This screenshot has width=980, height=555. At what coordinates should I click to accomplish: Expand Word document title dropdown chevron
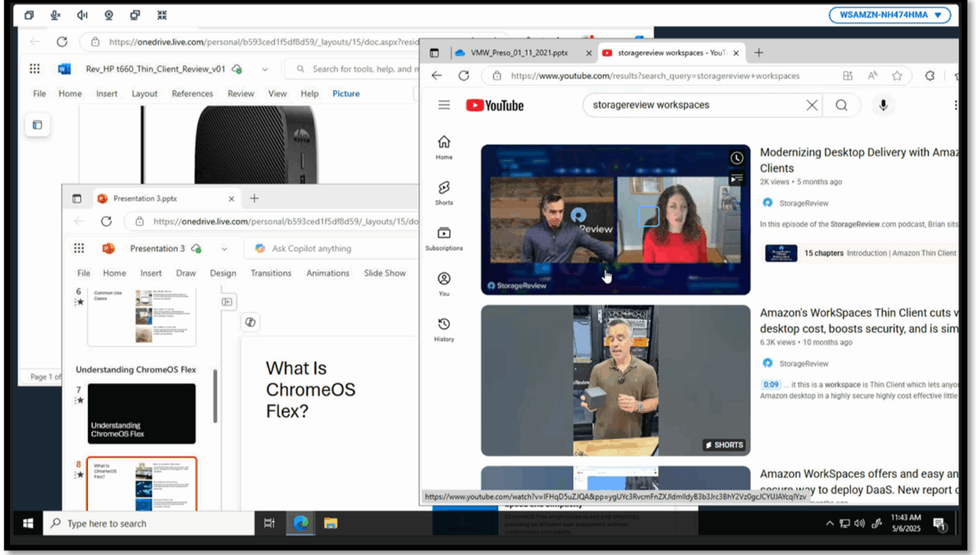(265, 69)
